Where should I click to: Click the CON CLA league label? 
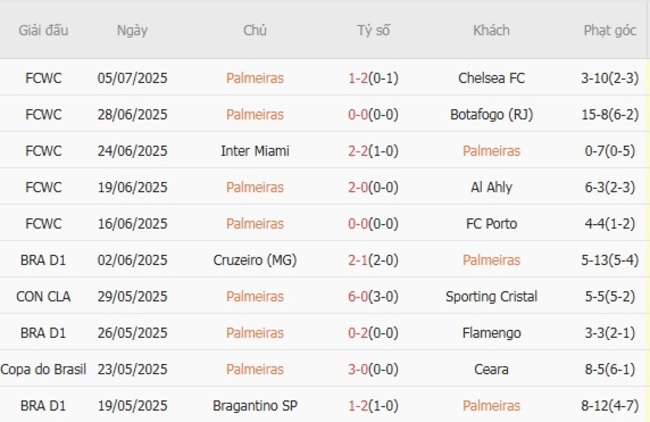pyautogui.click(x=43, y=296)
